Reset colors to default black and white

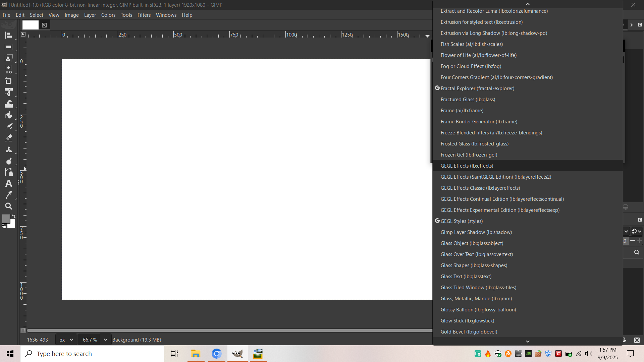[x=4, y=226]
